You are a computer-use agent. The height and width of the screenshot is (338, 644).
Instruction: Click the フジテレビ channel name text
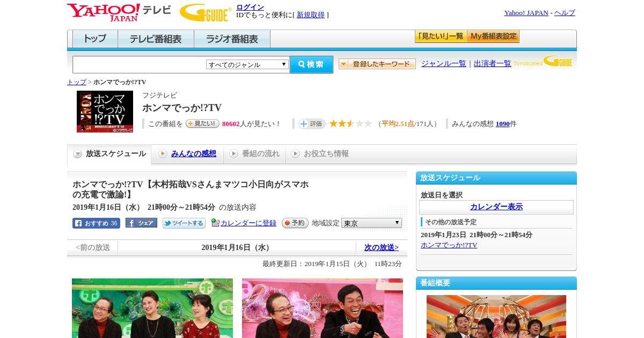159,95
